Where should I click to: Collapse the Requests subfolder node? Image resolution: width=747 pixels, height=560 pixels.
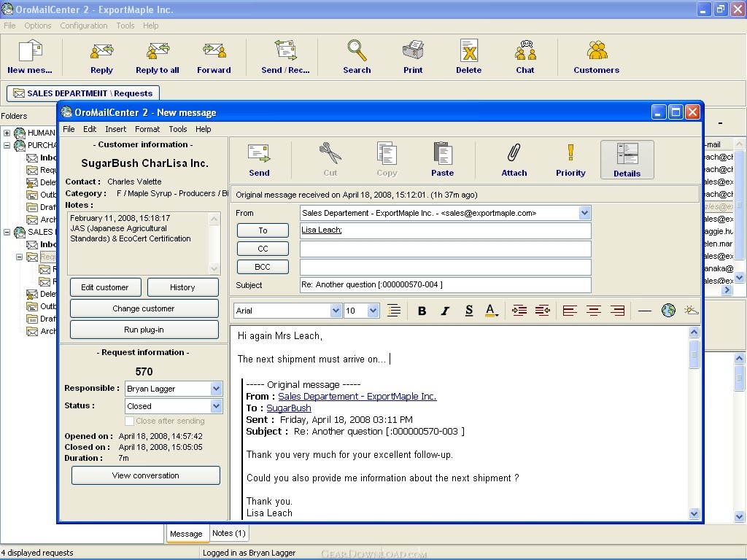click(20, 257)
